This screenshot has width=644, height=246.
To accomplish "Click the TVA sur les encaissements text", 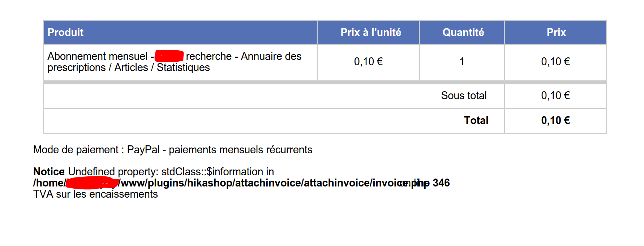I will coord(95,194).
